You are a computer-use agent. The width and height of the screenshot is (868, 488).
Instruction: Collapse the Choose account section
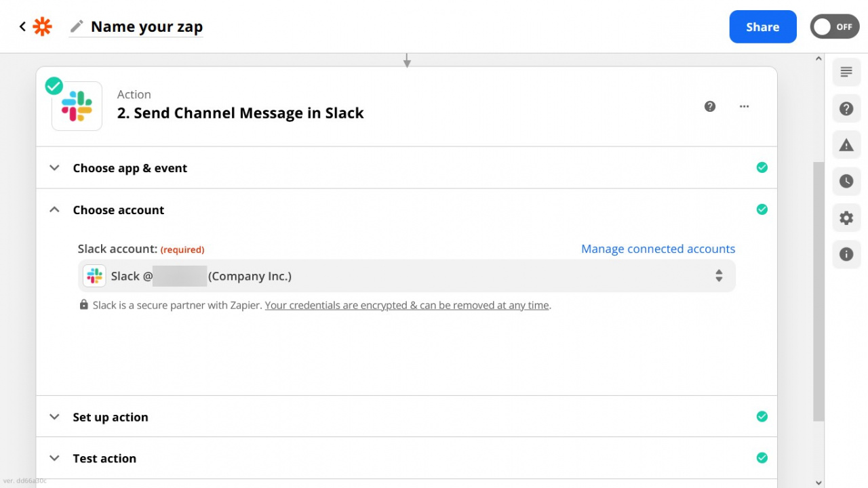pyautogui.click(x=406, y=209)
